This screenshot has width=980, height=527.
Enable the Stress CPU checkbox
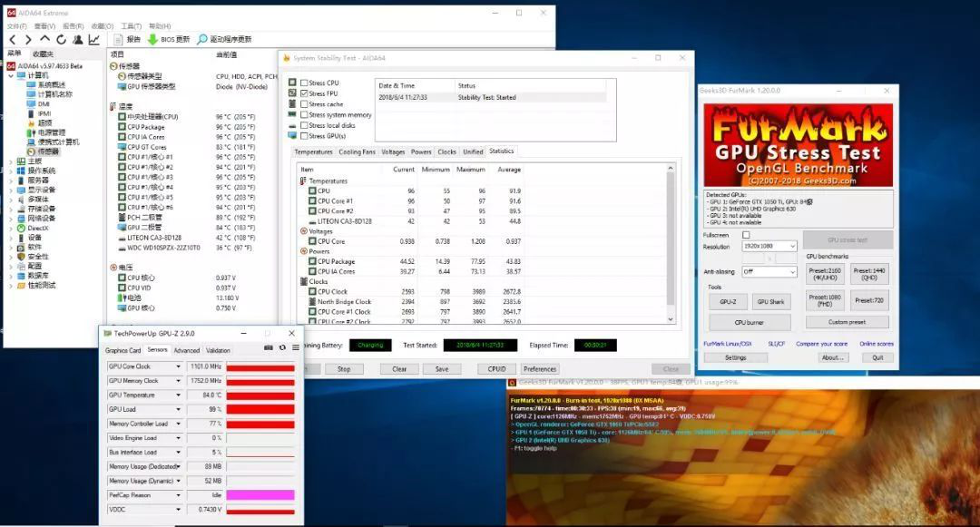[304, 83]
